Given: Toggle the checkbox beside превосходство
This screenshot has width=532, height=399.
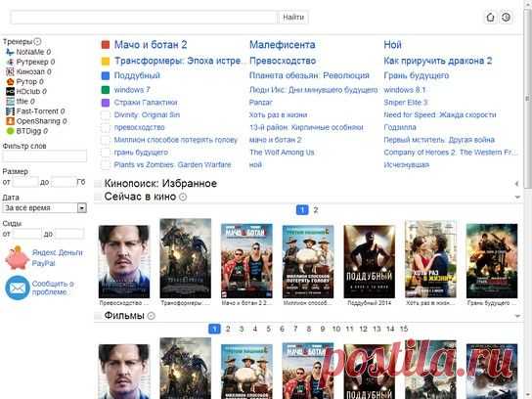Looking at the screenshot, I should 106,127.
